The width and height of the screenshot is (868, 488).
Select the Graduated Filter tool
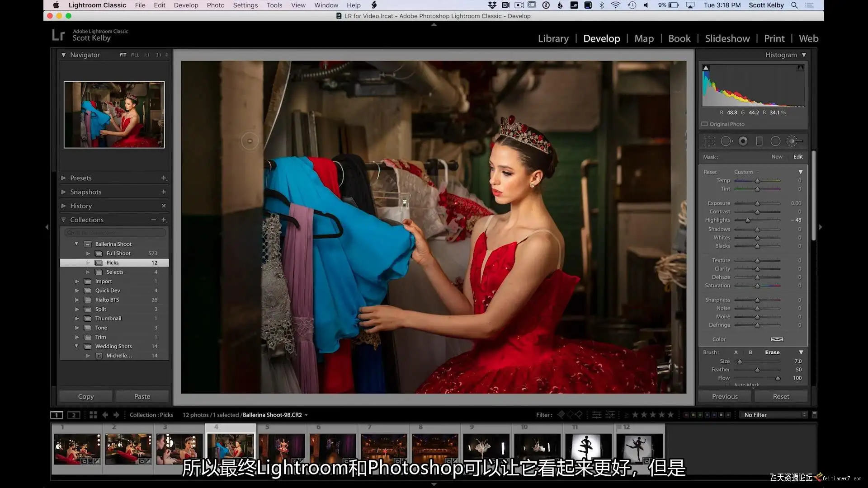(x=759, y=141)
